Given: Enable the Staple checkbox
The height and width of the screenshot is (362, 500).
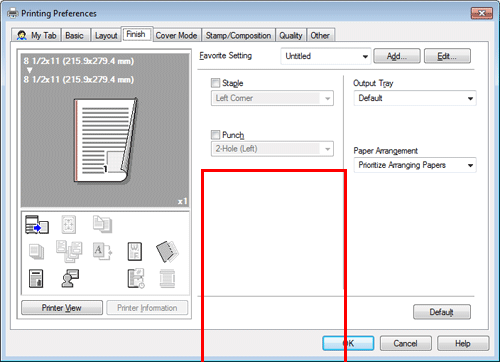Looking at the screenshot, I should (x=215, y=83).
